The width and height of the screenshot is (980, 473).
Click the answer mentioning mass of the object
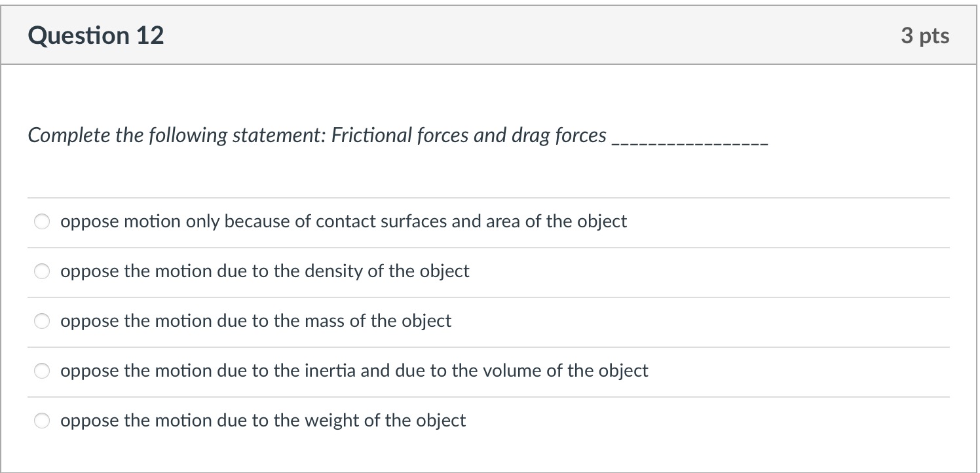255,321
